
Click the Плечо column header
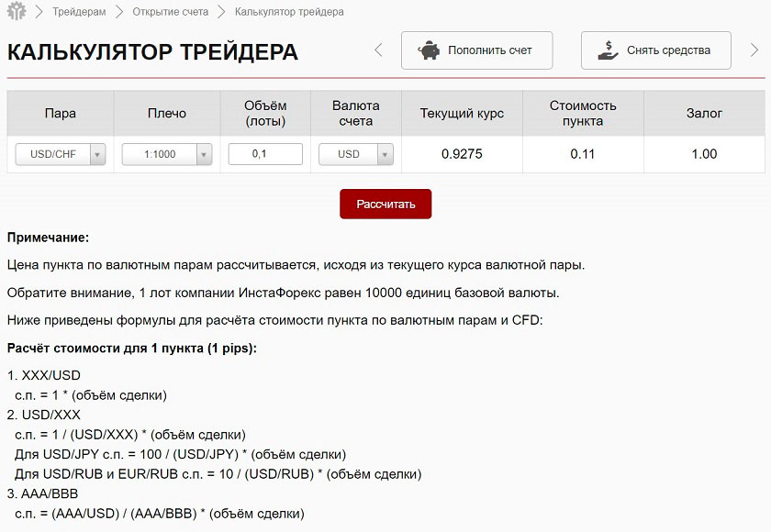click(167, 114)
